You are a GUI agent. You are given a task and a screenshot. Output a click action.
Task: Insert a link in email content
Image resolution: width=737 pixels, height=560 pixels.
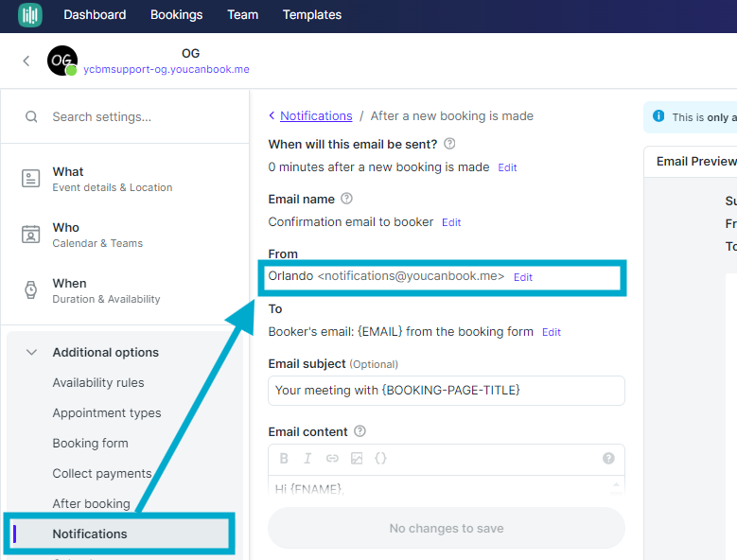332,459
